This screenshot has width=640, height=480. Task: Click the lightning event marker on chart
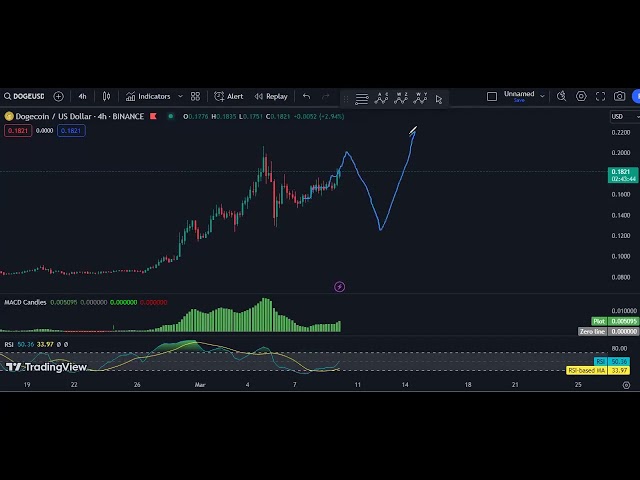click(339, 287)
